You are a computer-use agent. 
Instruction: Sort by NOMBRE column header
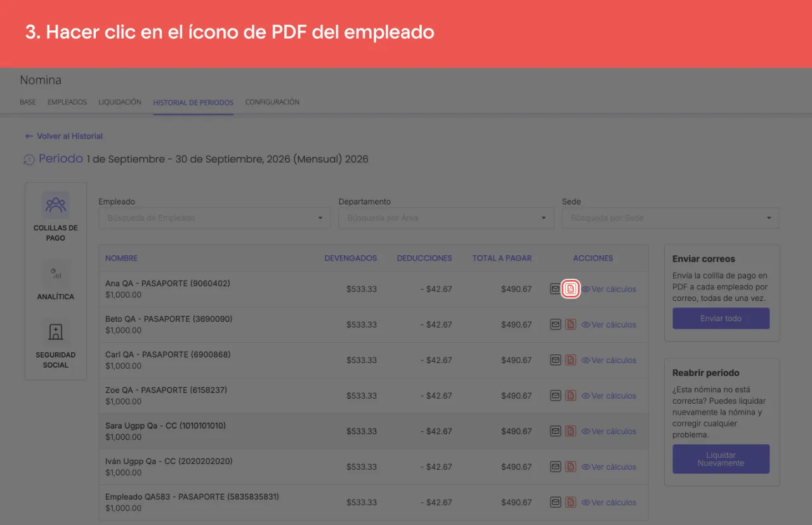point(121,258)
